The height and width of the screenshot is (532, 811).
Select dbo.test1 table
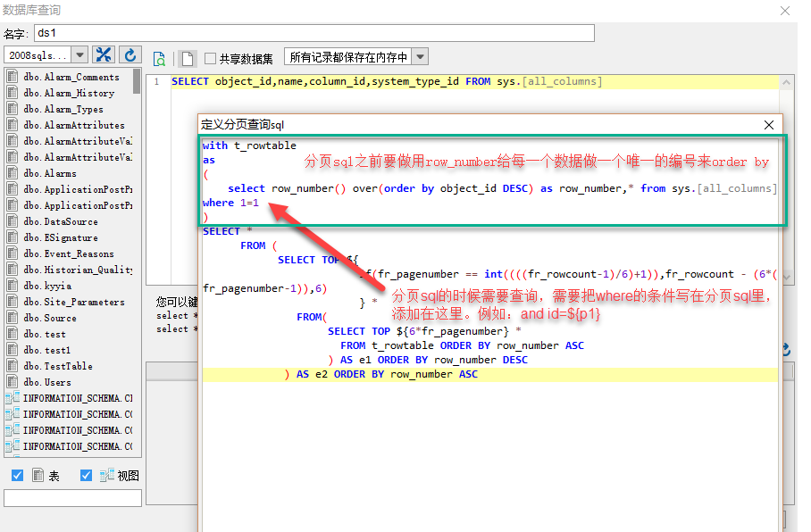tap(46, 350)
